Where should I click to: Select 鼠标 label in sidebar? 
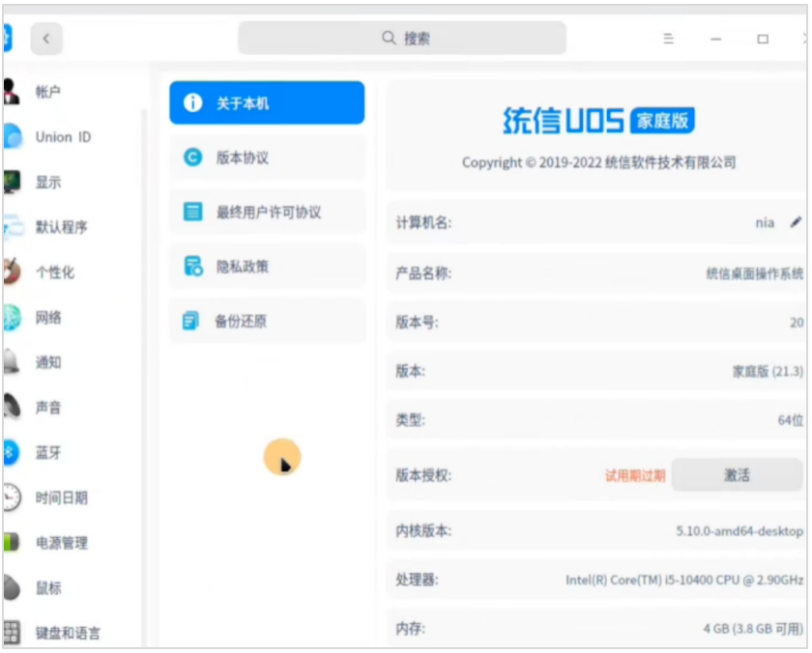tap(47, 587)
